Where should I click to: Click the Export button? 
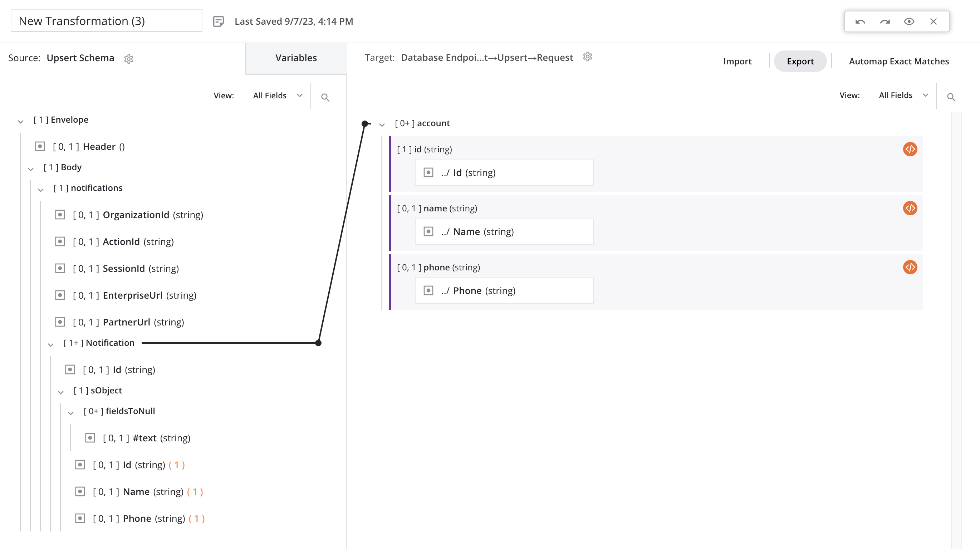click(800, 60)
